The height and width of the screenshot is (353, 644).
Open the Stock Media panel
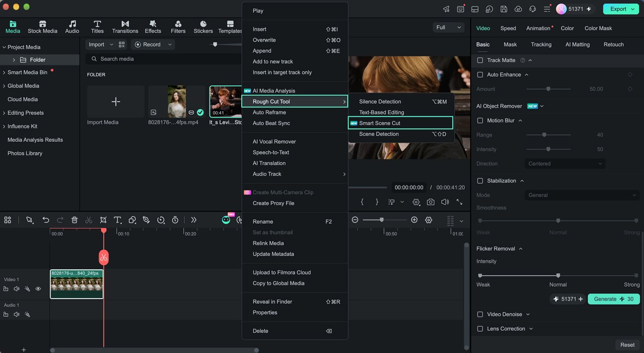[x=43, y=27]
